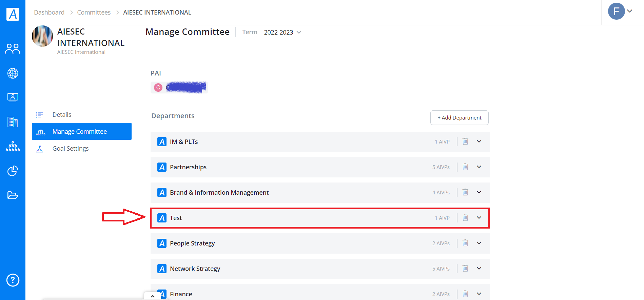The image size is (644, 300).
Task: Click the 4 AIVPs count for Brand & Information
Action: click(441, 192)
